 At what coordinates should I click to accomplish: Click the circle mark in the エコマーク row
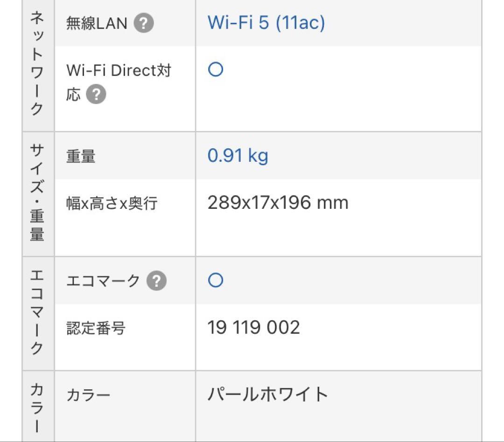click(x=215, y=281)
